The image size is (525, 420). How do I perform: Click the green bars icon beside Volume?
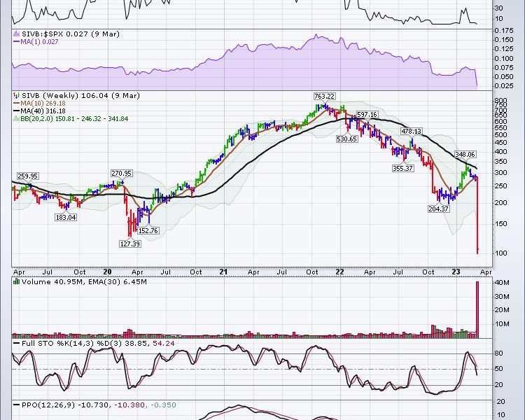16,281
